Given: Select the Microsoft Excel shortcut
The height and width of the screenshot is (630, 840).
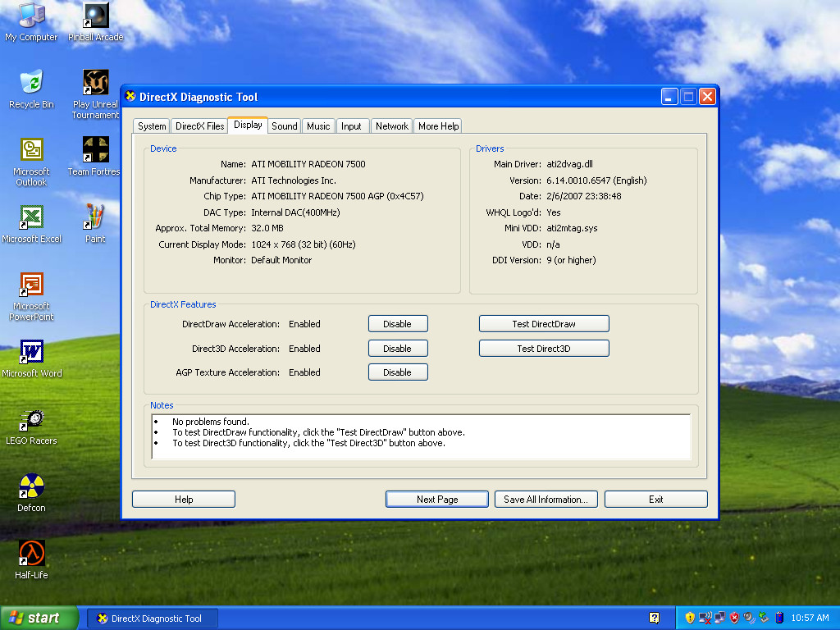Looking at the screenshot, I should tap(31, 224).
